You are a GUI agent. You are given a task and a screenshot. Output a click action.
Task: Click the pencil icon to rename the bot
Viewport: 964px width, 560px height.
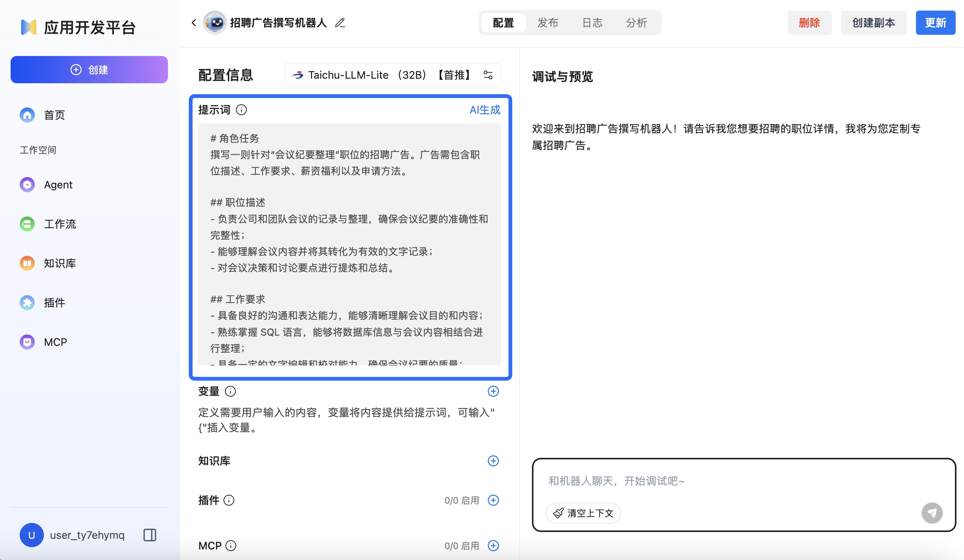click(x=340, y=23)
